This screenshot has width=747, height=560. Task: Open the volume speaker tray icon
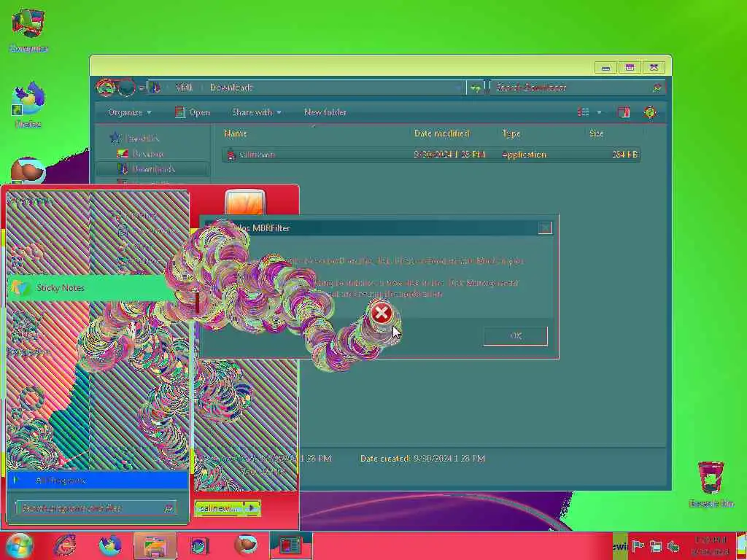click(x=673, y=546)
